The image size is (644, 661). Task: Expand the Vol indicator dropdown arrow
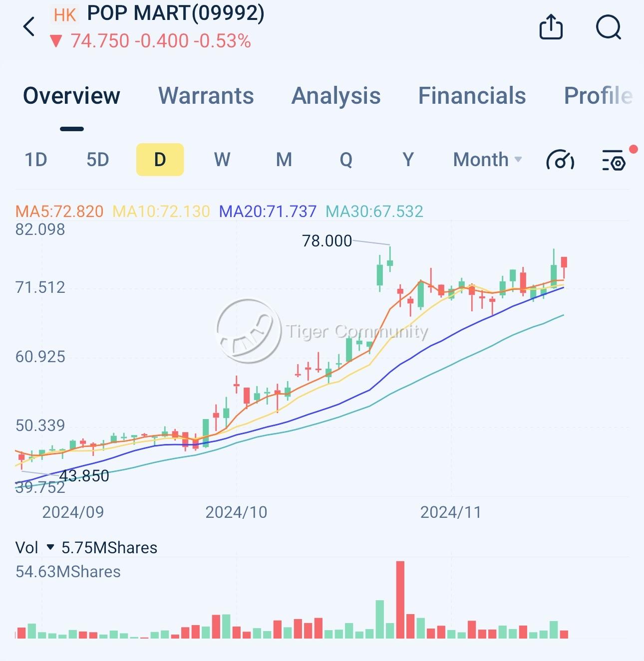click(50, 547)
